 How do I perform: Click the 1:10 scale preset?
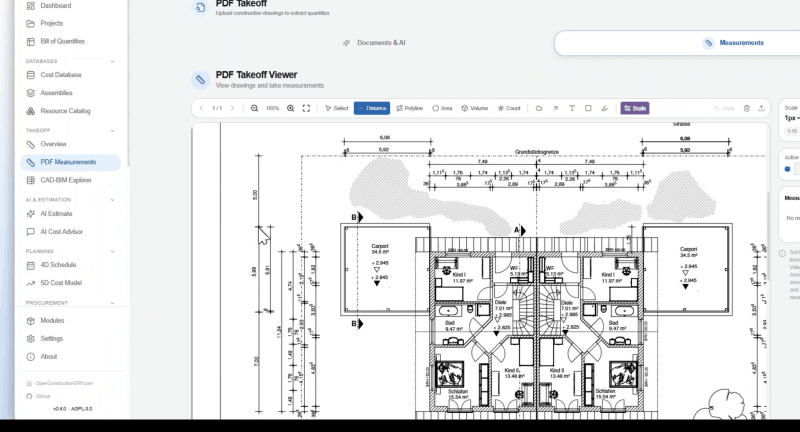[x=792, y=132]
